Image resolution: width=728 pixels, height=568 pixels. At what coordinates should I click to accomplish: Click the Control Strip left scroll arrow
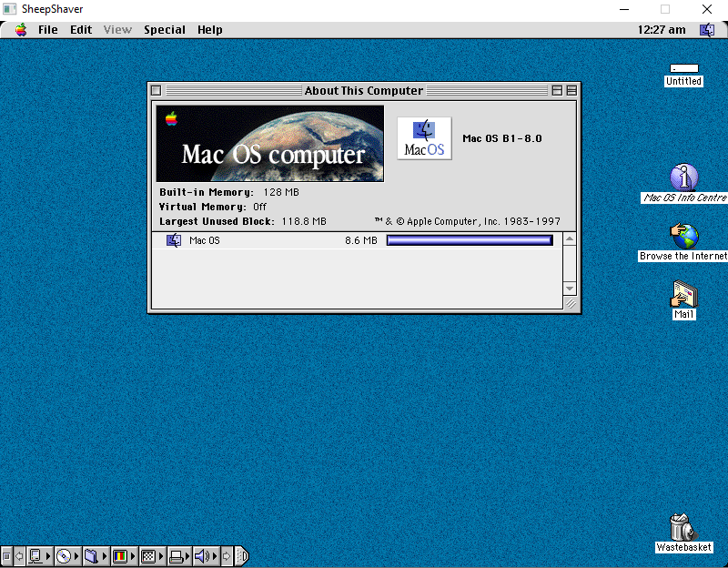pos(19,556)
